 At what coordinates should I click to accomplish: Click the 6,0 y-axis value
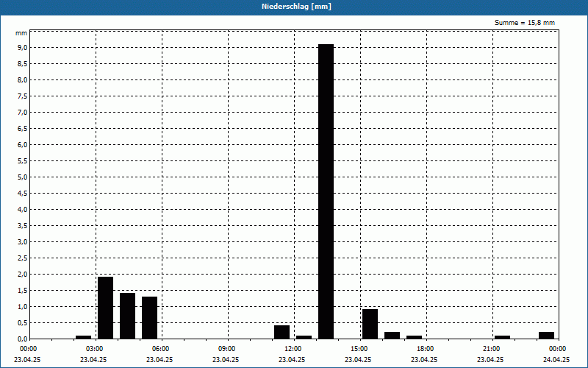(x=21, y=144)
